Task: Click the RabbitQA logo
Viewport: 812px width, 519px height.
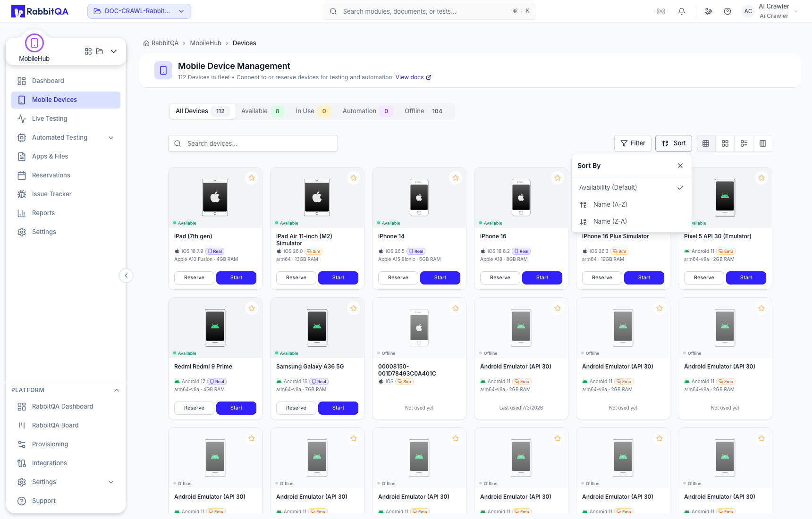Action: tap(40, 11)
